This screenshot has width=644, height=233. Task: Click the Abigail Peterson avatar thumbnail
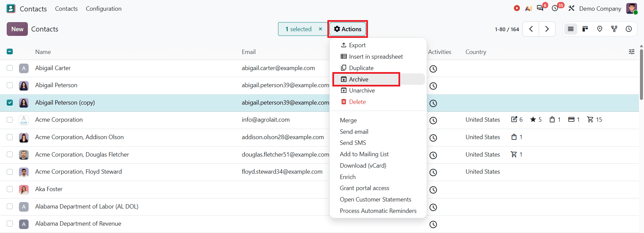point(24,85)
